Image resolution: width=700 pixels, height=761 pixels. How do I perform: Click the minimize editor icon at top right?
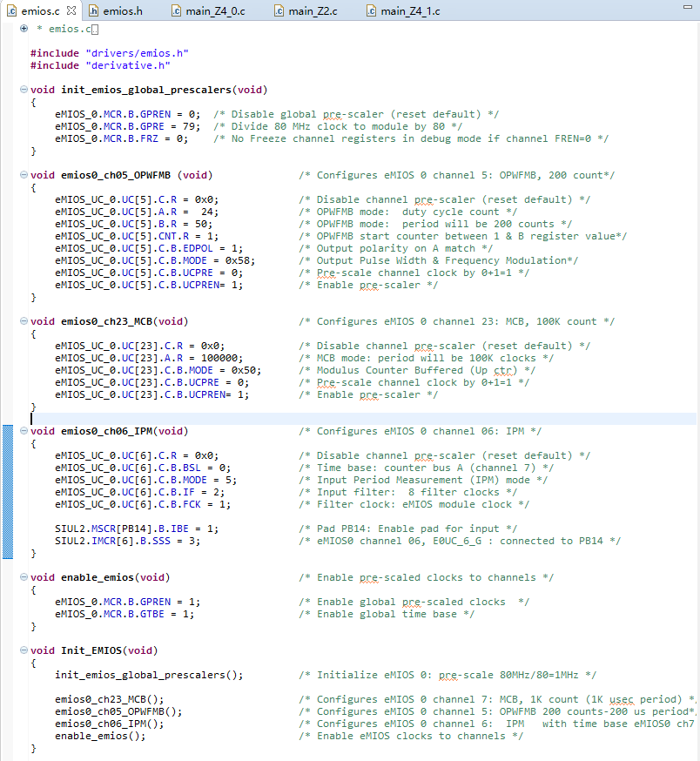[x=687, y=8]
